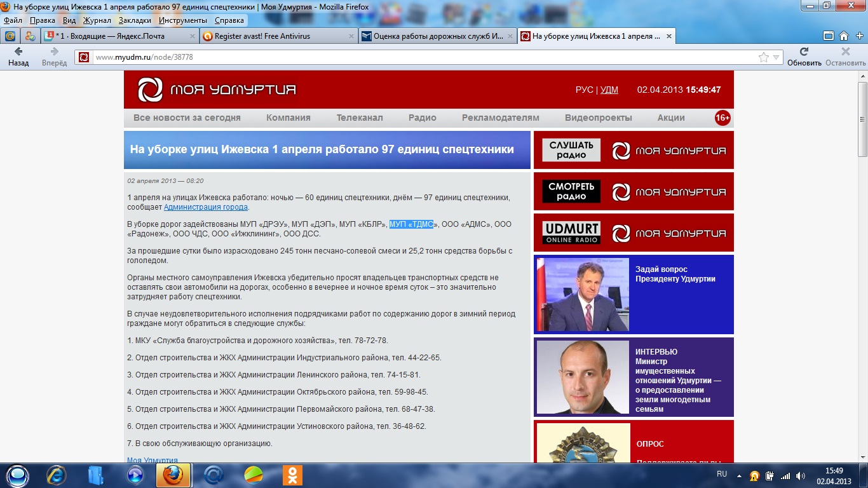This screenshot has width=868, height=488.
Task: Follow the Администрация города link
Action: (206, 207)
